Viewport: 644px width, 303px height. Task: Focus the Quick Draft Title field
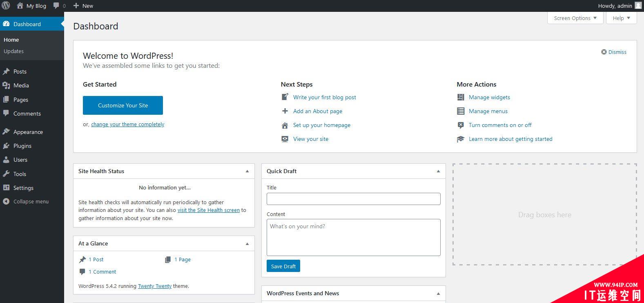tap(354, 199)
